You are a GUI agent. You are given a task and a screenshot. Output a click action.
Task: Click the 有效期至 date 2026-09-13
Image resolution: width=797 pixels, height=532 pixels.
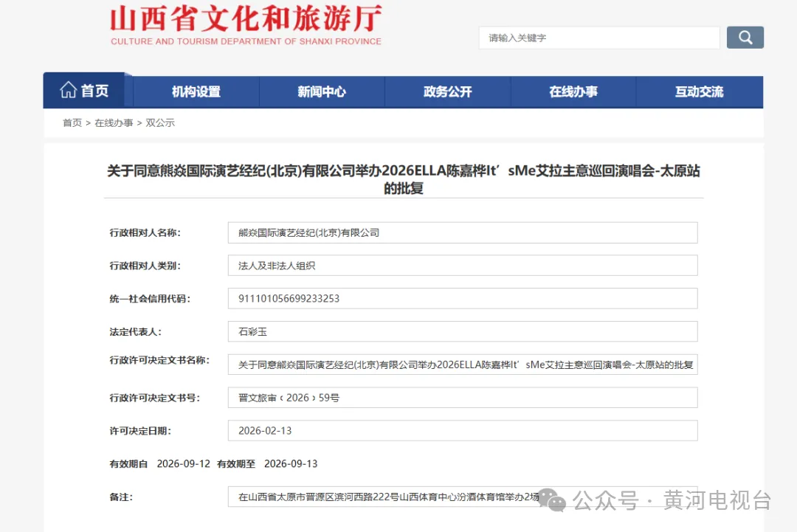tap(291, 464)
